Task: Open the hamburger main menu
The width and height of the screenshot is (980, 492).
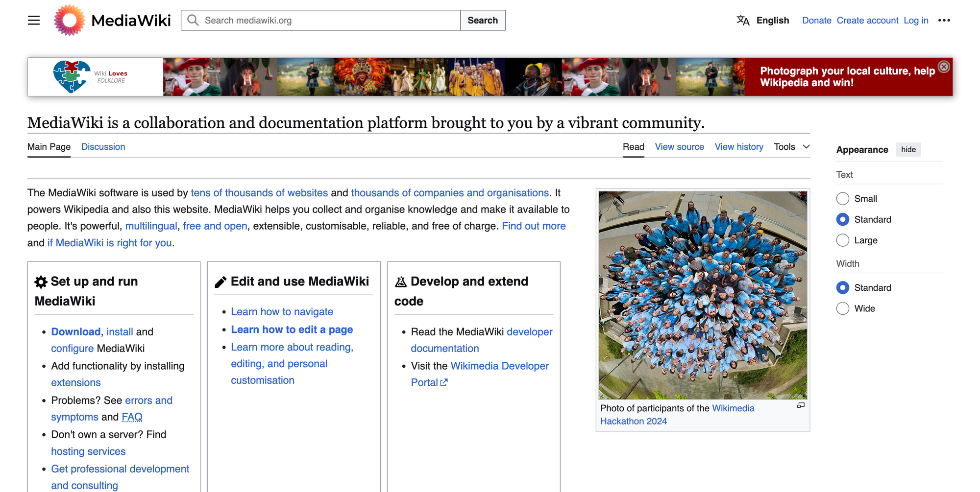Action: click(x=33, y=20)
